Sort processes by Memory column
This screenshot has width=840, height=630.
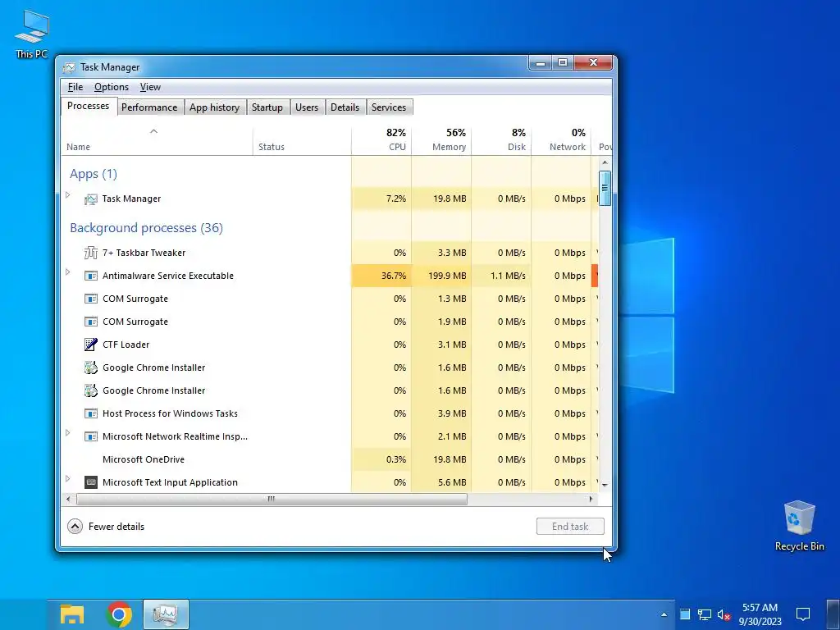coord(441,140)
